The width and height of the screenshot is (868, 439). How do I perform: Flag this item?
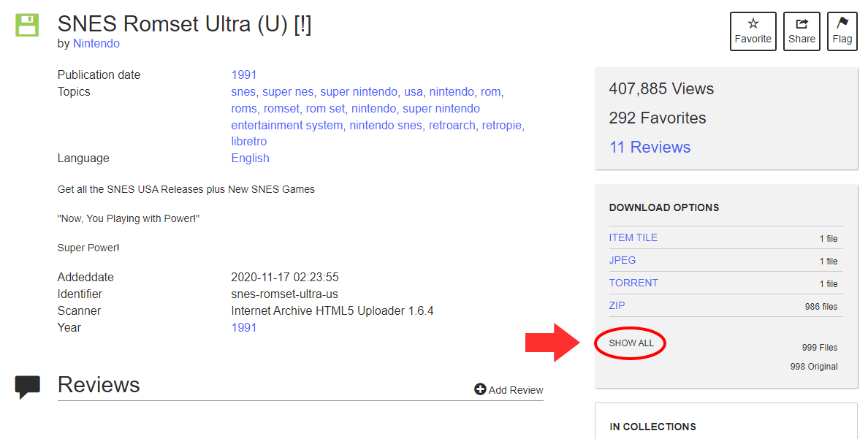click(x=842, y=31)
